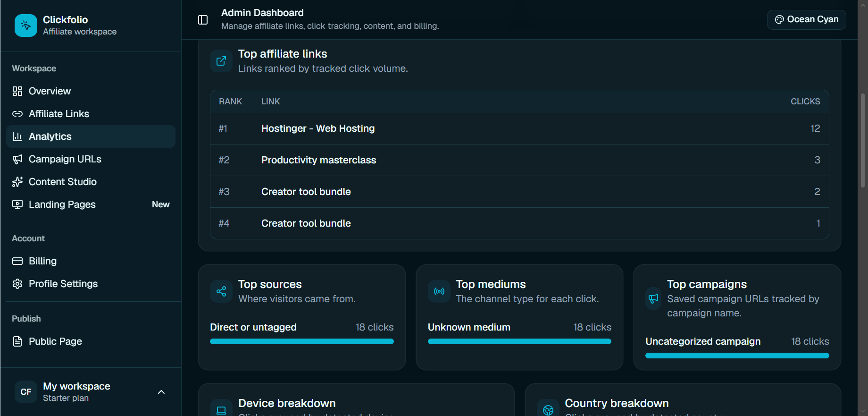
Task: Click the Analytics bar chart icon
Action: 17,136
